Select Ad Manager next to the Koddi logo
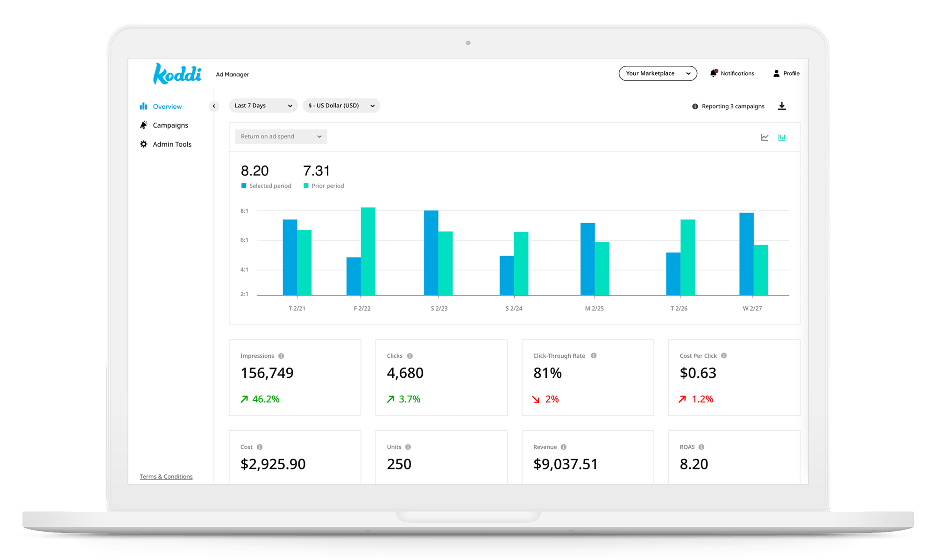 point(232,74)
